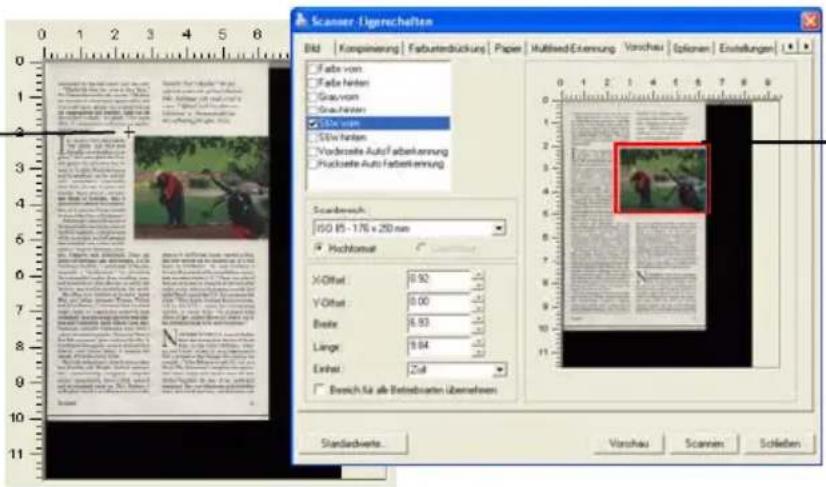Click the Länge value field
This screenshot has width=826, height=487.
(438, 347)
